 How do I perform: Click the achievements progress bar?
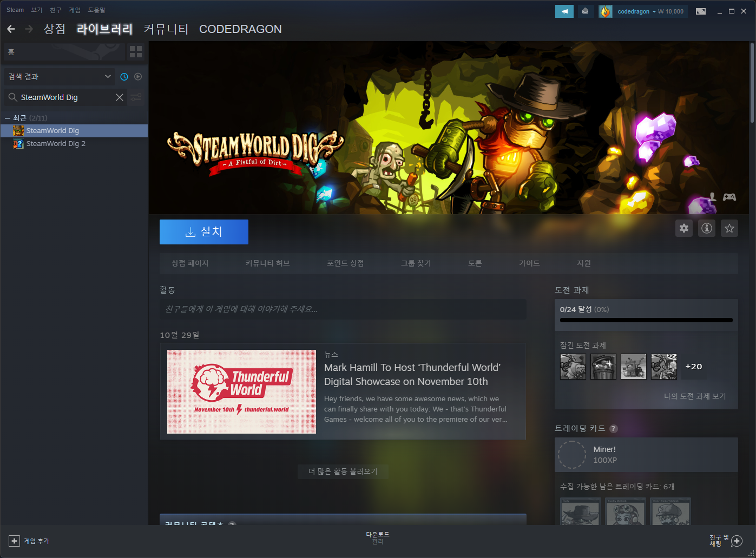[646, 320]
